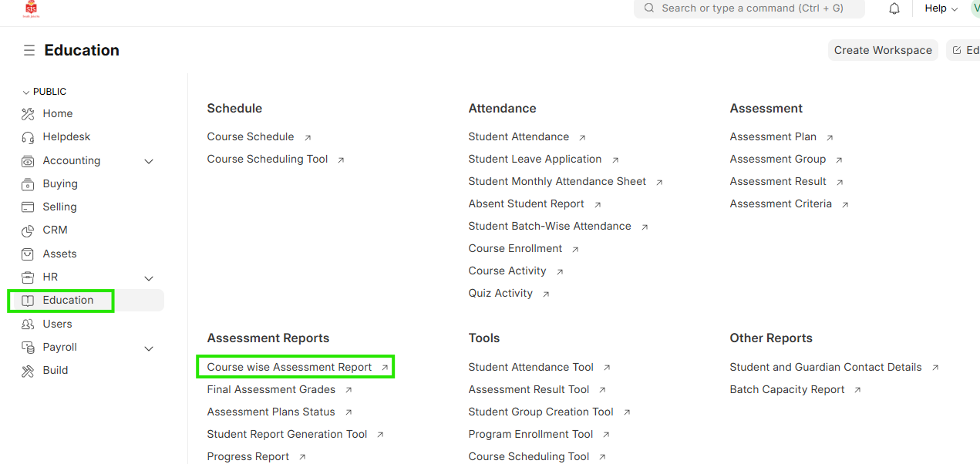980x464 pixels.
Task: Click the notification bell icon
Action: pos(894,8)
